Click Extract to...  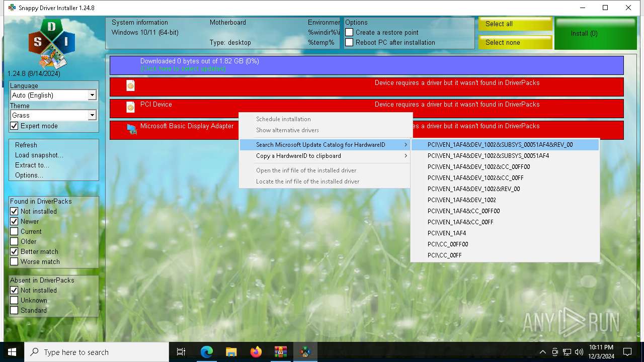click(x=32, y=165)
